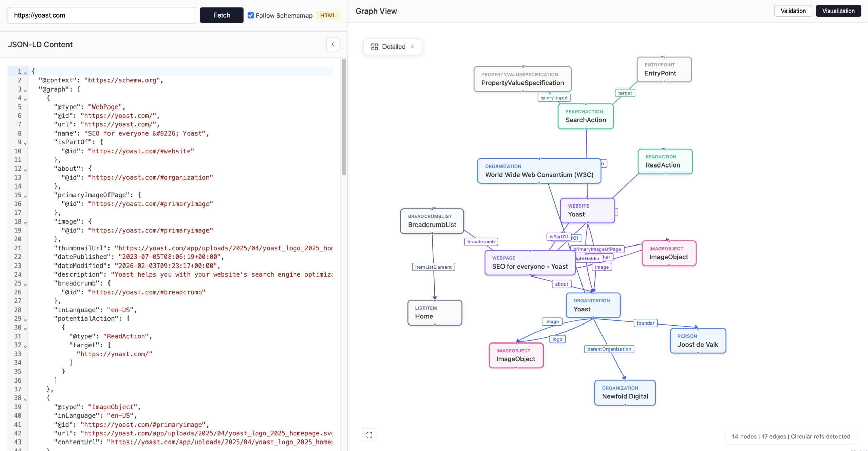The height and width of the screenshot is (451, 868).
Task: Select the Visualization tab
Action: pyautogui.click(x=839, y=11)
